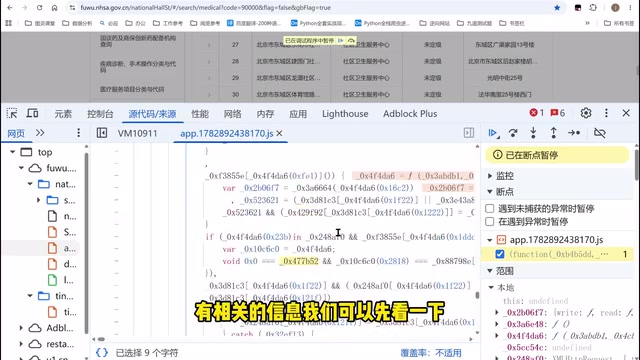Open the 所有书签 all bookmarks folder

pos(619,23)
